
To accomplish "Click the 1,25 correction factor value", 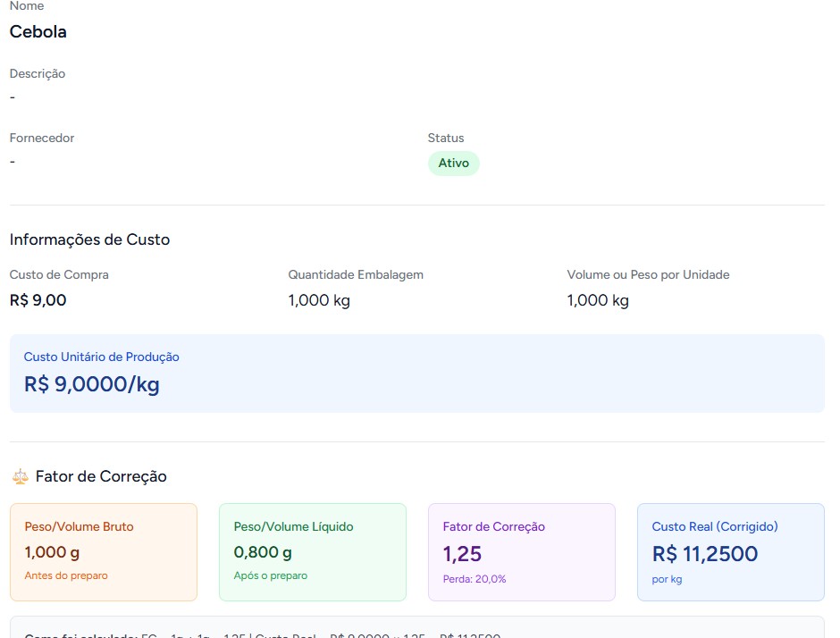I will tap(463, 554).
